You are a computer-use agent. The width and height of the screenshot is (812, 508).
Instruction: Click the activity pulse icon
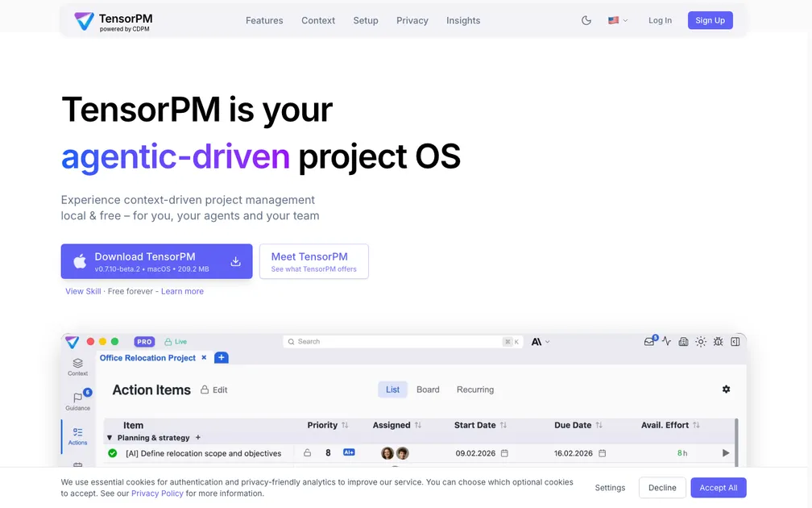coord(666,342)
